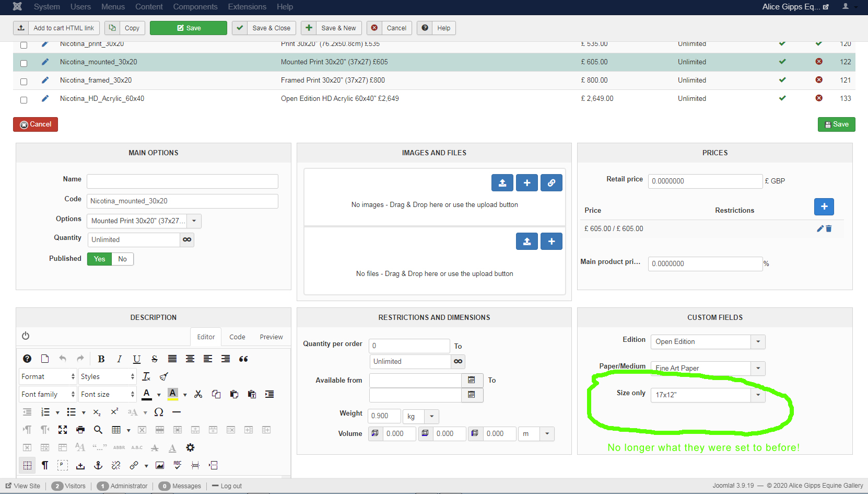Click the Bold formatting icon in editor

click(101, 359)
